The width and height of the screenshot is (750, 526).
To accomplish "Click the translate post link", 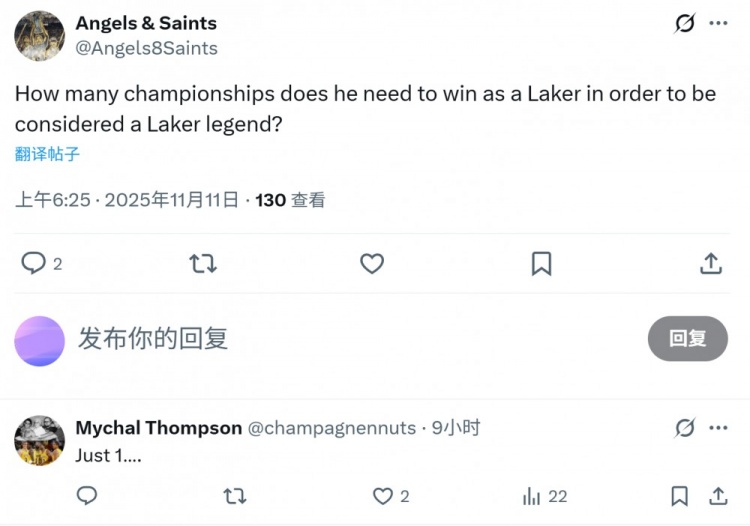I will [x=47, y=154].
